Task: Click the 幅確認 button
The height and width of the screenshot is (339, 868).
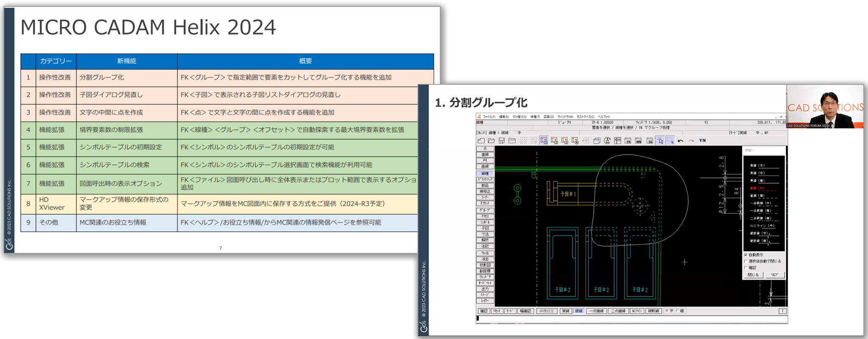Action: 525,311
